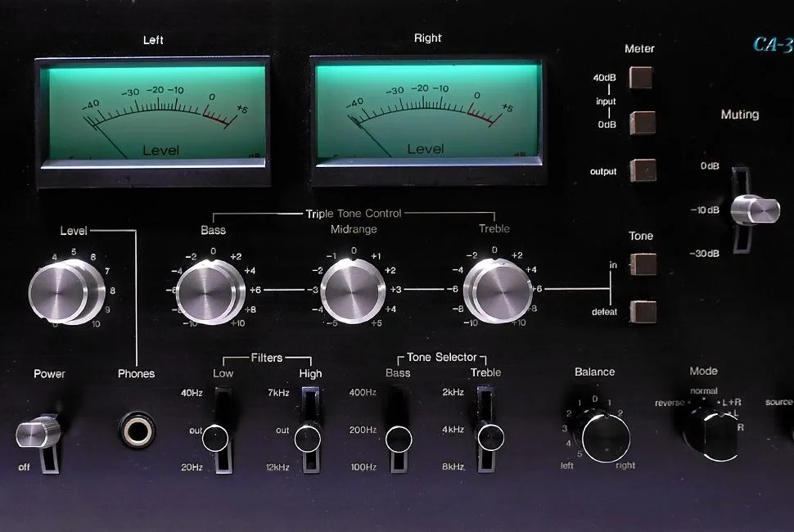
Task: Click the High filter slide switch
Action: 308,439
